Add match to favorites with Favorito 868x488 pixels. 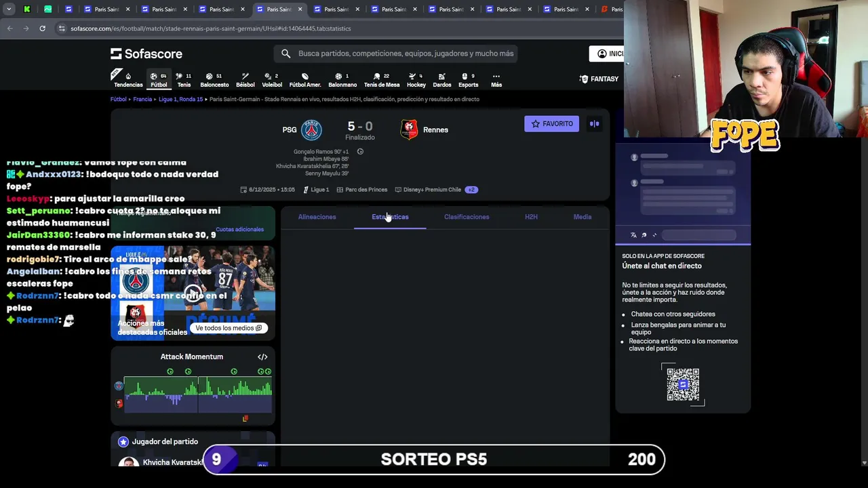tap(551, 124)
